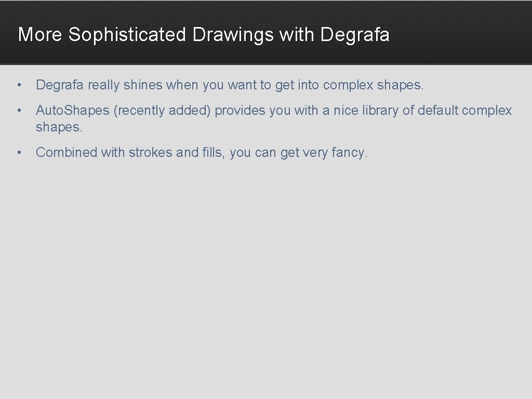
Task: Click the word "default" in the second bullet
Action: pyautogui.click(x=437, y=111)
